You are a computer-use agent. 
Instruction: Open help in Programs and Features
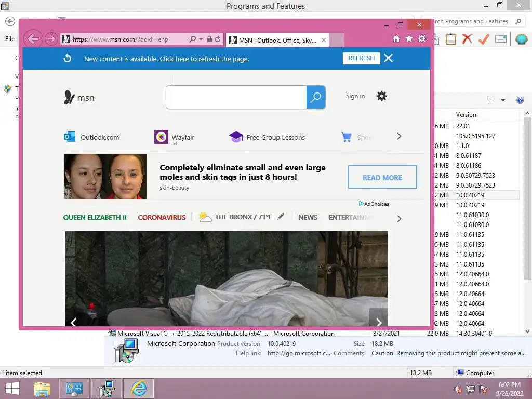[520, 100]
